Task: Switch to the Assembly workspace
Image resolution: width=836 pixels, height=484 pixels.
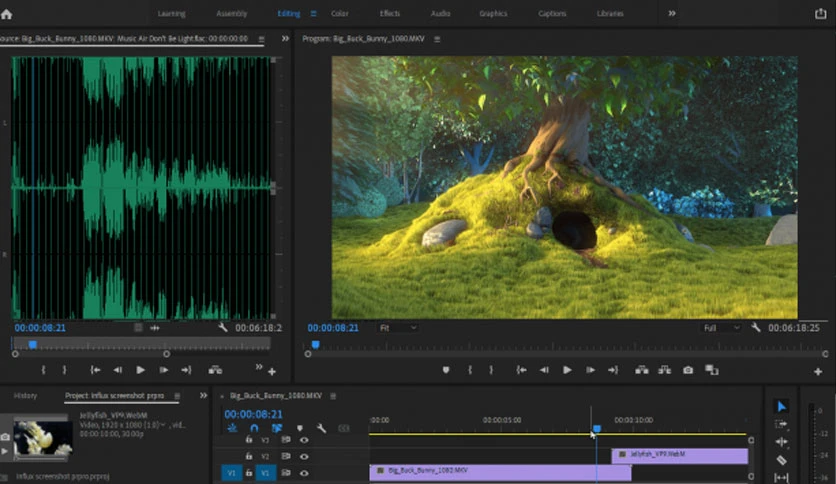Action: 231,14
